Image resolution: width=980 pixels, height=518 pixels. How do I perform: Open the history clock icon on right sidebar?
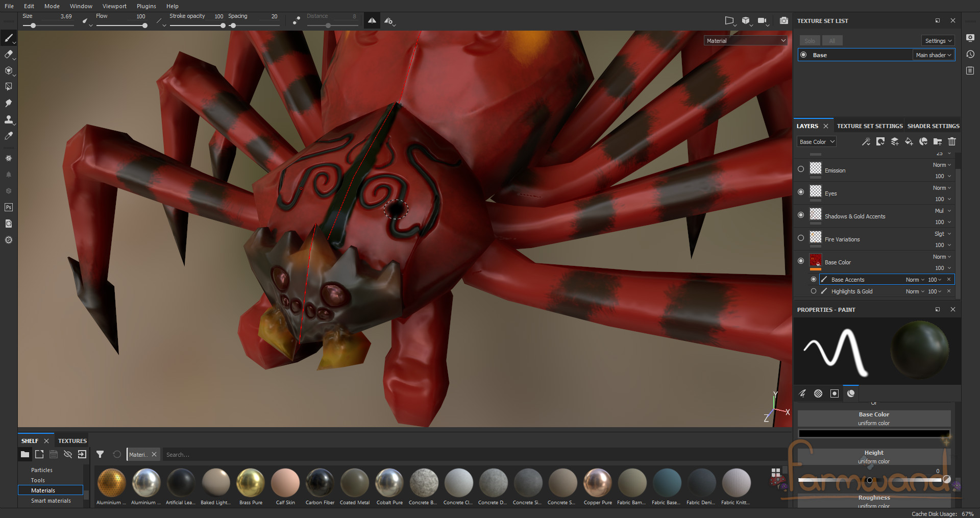(x=970, y=54)
